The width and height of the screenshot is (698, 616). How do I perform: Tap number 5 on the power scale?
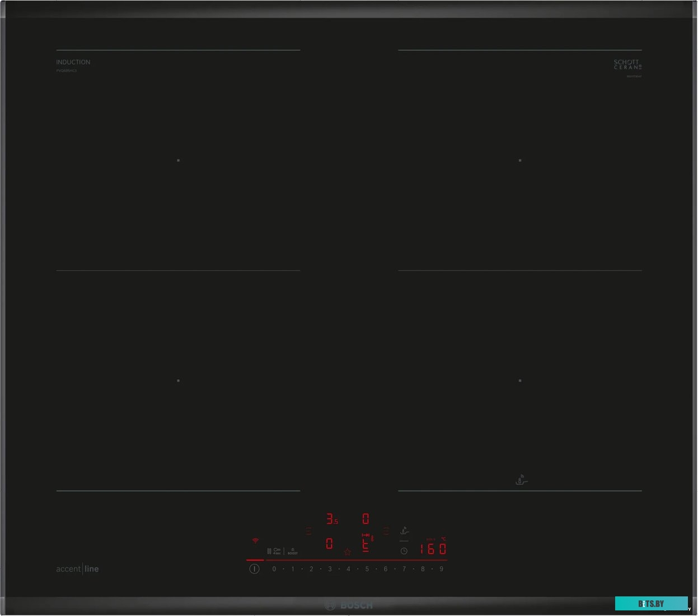(x=367, y=569)
